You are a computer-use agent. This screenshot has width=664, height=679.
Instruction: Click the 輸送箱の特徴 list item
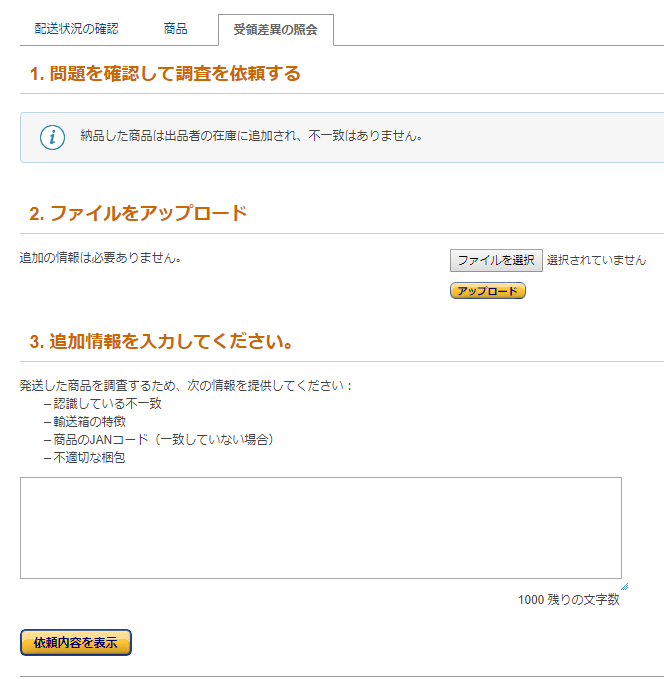tap(94, 422)
